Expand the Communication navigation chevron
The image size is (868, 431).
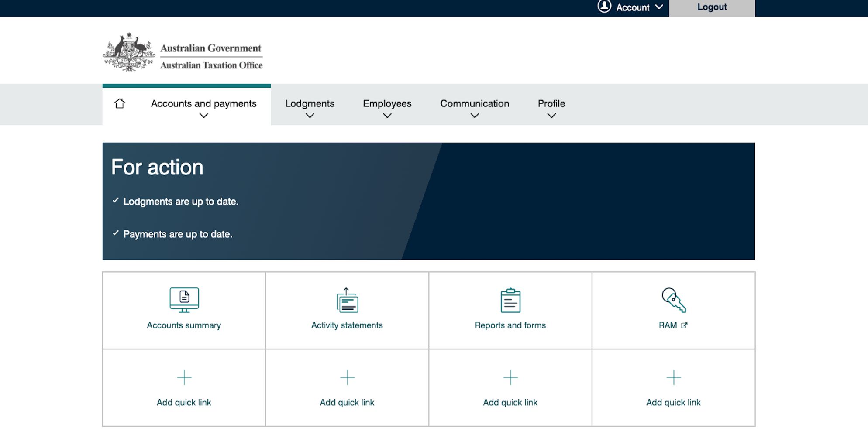(x=475, y=115)
